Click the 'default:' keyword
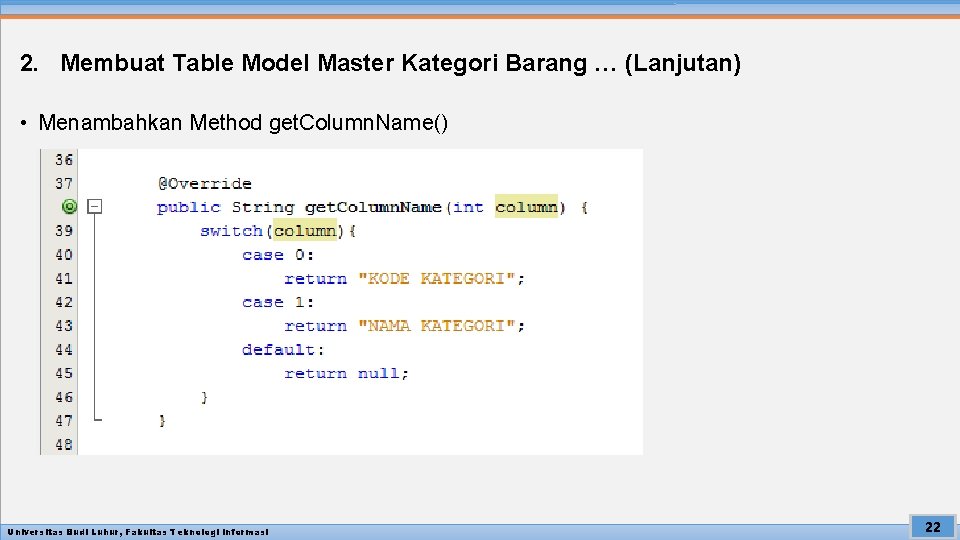The image size is (960, 540). [282, 350]
